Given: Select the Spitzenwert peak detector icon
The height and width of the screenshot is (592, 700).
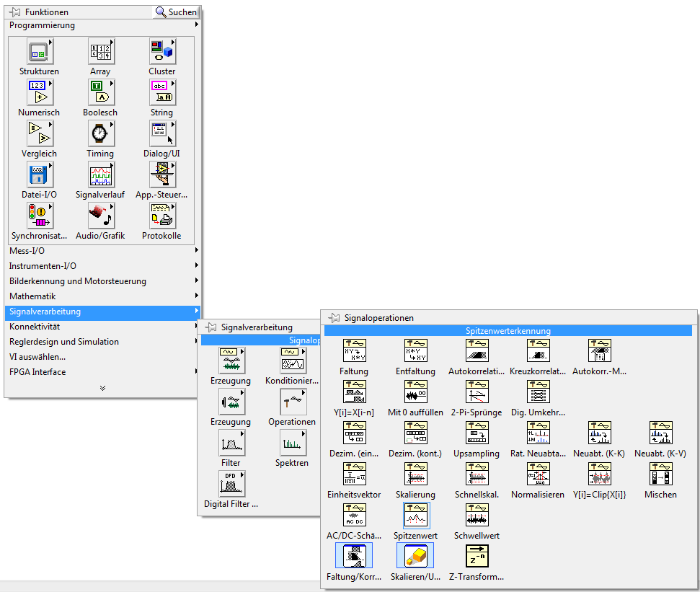Looking at the screenshot, I should point(415,516).
